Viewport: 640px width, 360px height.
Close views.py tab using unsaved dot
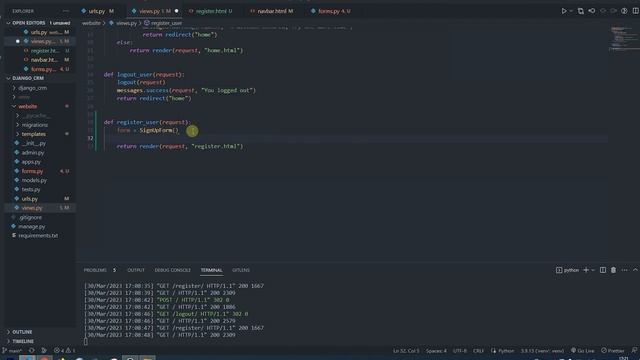176,11
